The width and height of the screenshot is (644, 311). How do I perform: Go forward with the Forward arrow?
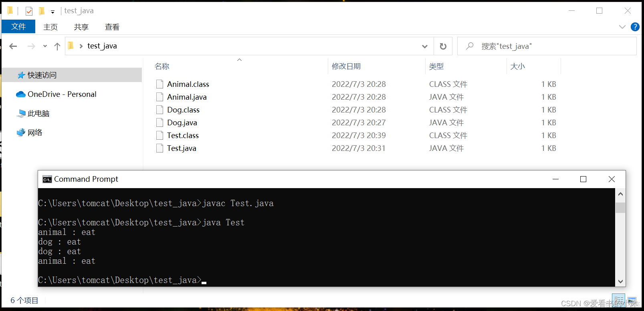[31, 46]
